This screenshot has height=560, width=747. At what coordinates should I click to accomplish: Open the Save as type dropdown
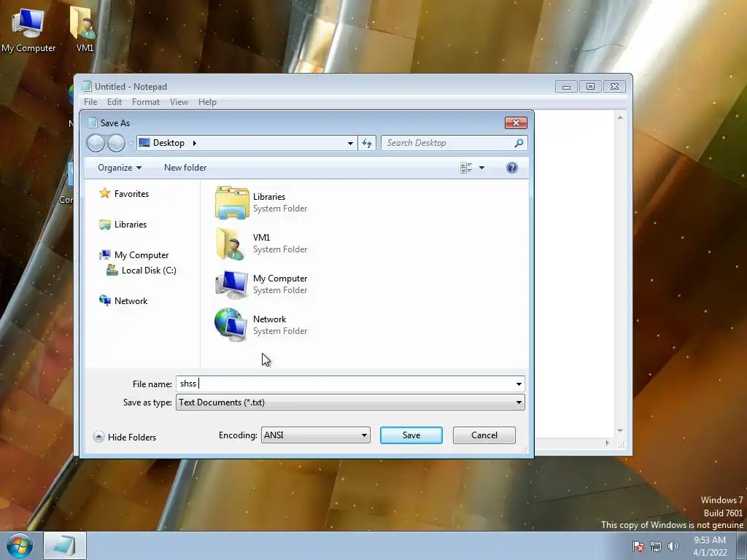(350, 402)
